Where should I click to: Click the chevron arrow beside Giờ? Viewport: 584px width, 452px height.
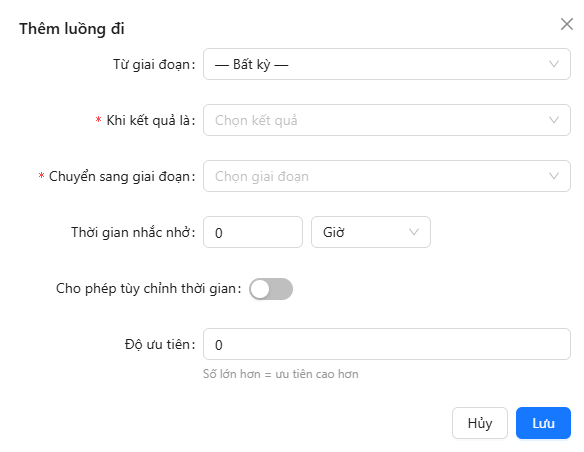414,232
